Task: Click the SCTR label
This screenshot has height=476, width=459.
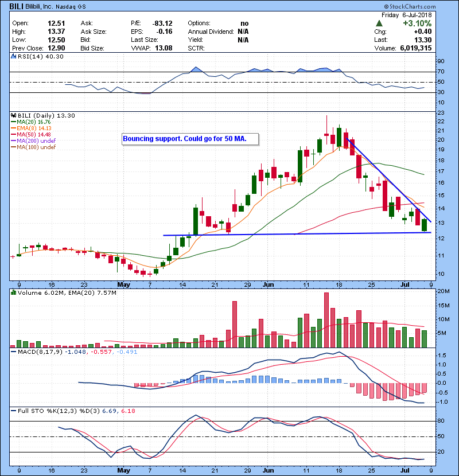Action: point(196,48)
